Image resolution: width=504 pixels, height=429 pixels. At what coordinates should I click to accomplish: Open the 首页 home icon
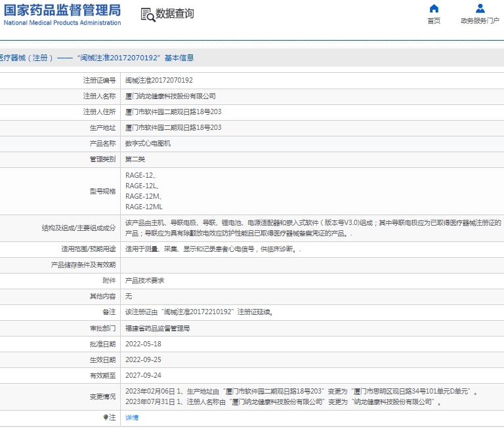(x=434, y=8)
